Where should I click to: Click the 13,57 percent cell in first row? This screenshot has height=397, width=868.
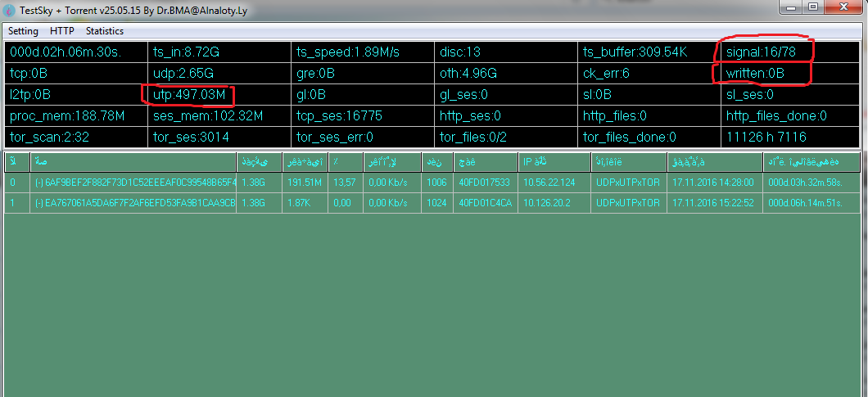(x=345, y=182)
